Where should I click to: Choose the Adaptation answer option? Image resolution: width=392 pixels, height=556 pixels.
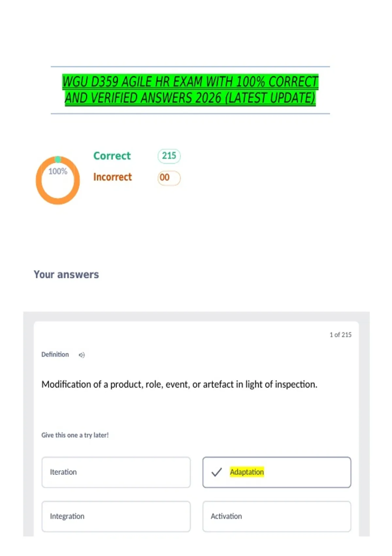[x=277, y=472]
